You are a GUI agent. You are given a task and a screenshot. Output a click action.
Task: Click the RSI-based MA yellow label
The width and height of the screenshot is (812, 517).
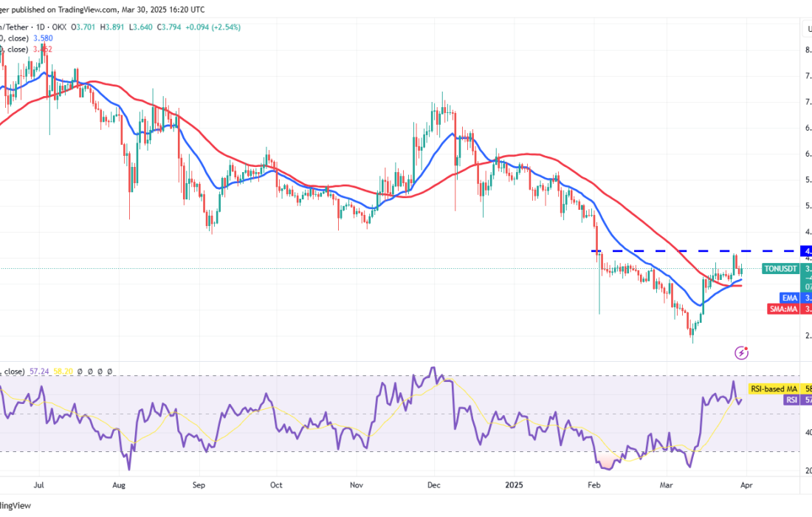click(779, 388)
